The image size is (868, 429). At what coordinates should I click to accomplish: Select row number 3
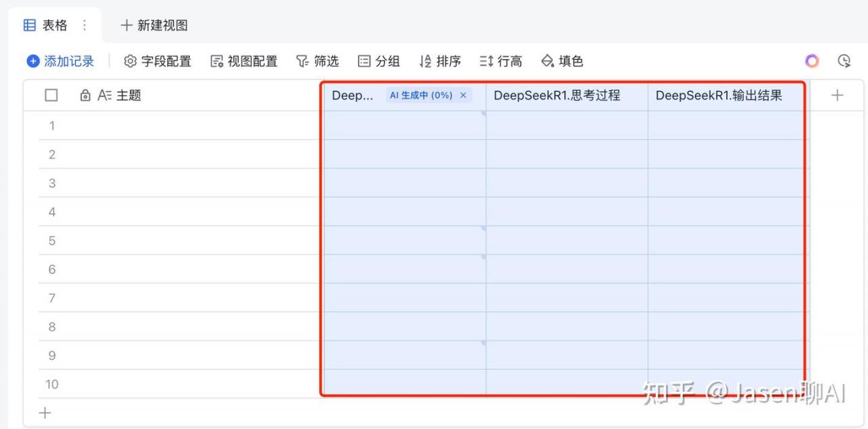52,183
